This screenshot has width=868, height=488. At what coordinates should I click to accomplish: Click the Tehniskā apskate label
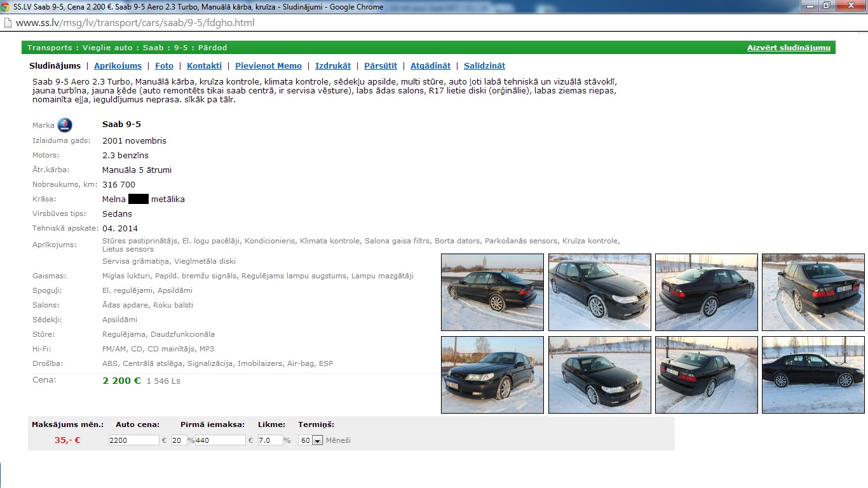(x=65, y=228)
